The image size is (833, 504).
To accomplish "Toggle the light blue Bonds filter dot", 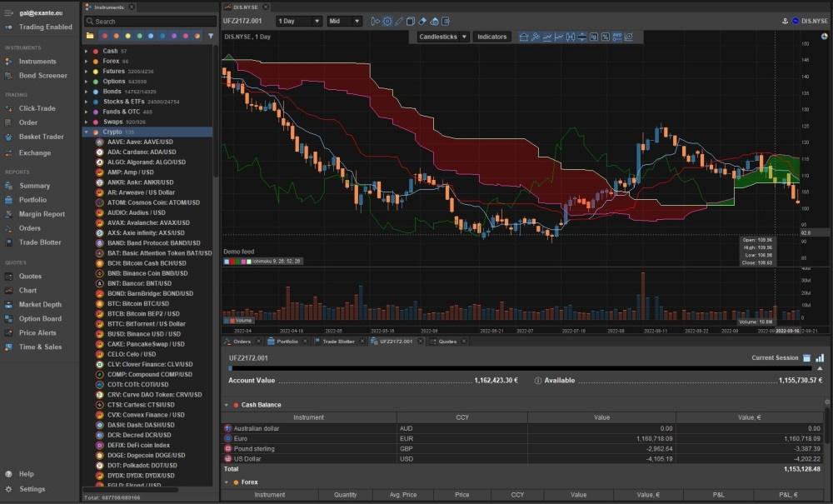I will click(x=151, y=36).
